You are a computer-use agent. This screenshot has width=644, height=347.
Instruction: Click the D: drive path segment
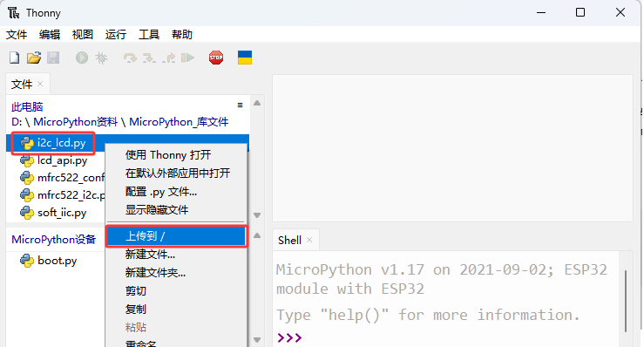click(x=17, y=122)
